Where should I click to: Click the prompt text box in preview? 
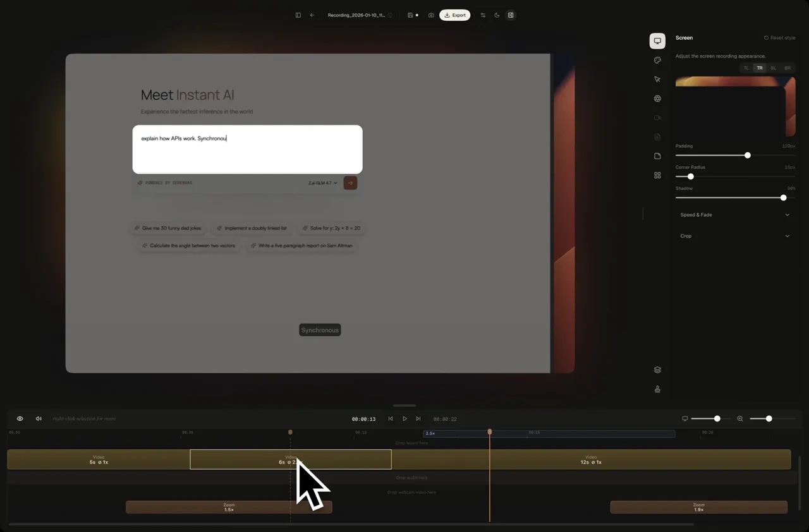pyautogui.click(x=247, y=149)
